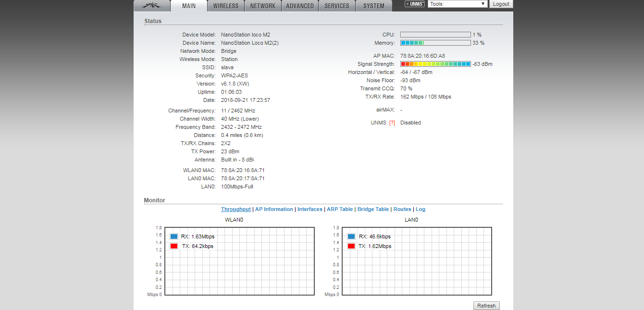This screenshot has width=644, height=310.
Task: Click the red TX legend swatch in LAN0 graph
Action: tap(351, 246)
